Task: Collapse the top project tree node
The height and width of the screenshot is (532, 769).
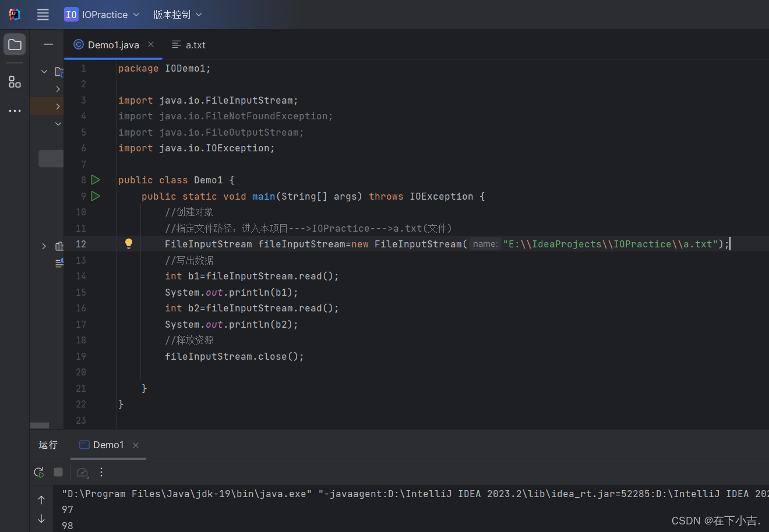Action: (44, 71)
